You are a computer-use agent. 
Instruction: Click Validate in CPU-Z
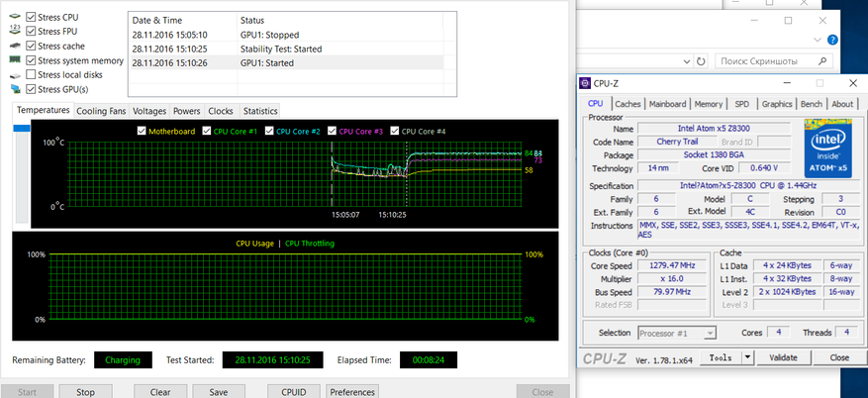pos(783,357)
